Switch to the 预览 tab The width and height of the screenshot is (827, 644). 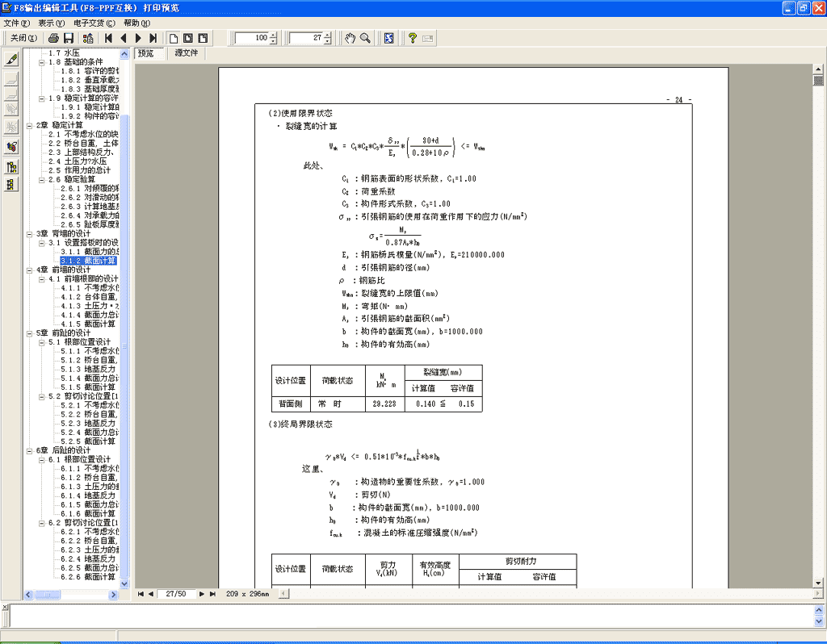click(145, 53)
